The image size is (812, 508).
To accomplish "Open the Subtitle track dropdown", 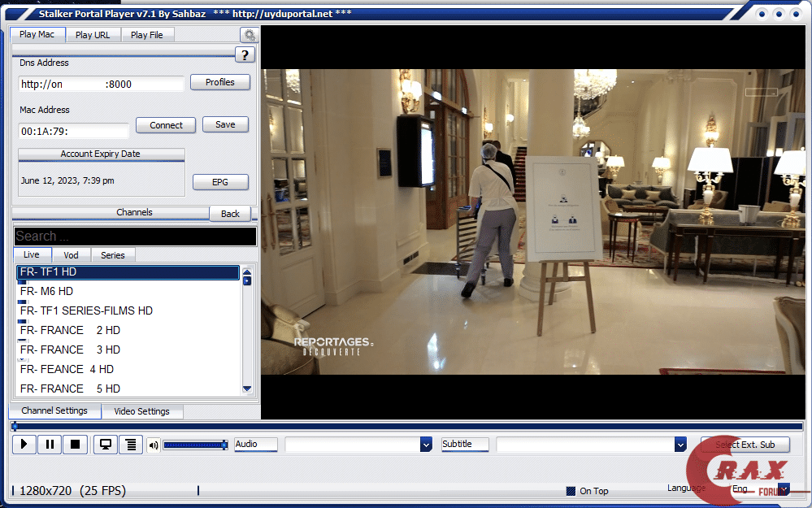I will [680, 445].
